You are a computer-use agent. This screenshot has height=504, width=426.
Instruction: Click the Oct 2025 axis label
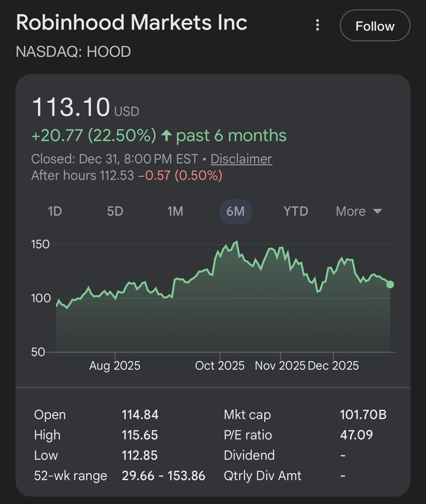(220, 365)
